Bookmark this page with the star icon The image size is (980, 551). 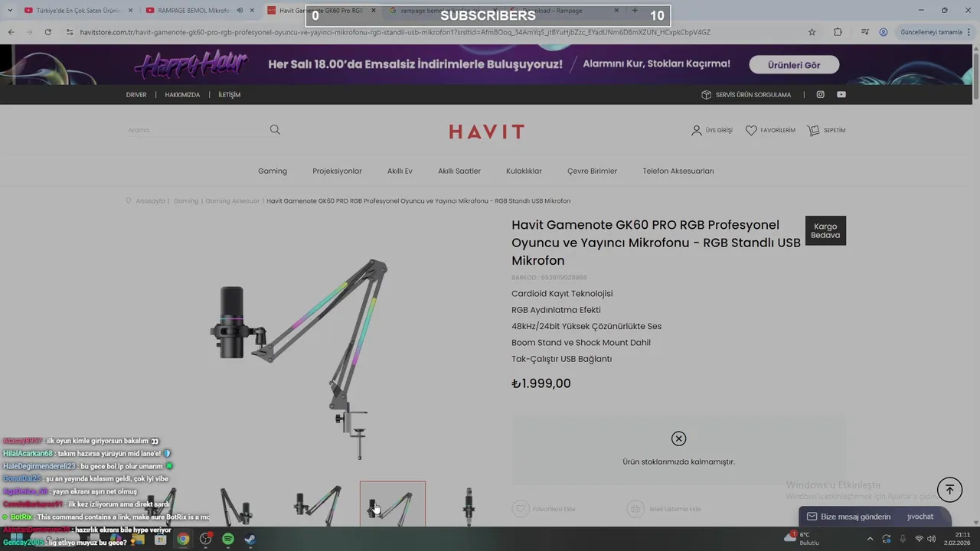pyautogui.click(x=812, y=32)
